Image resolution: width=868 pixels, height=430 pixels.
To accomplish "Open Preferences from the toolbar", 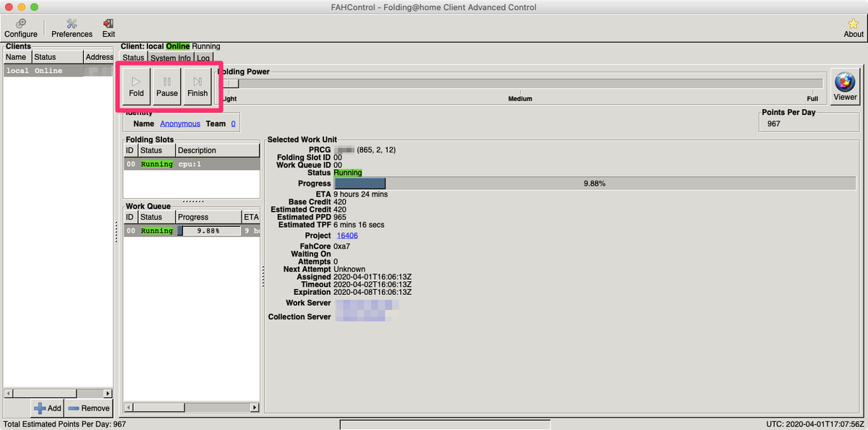I will tap(72, 28).
